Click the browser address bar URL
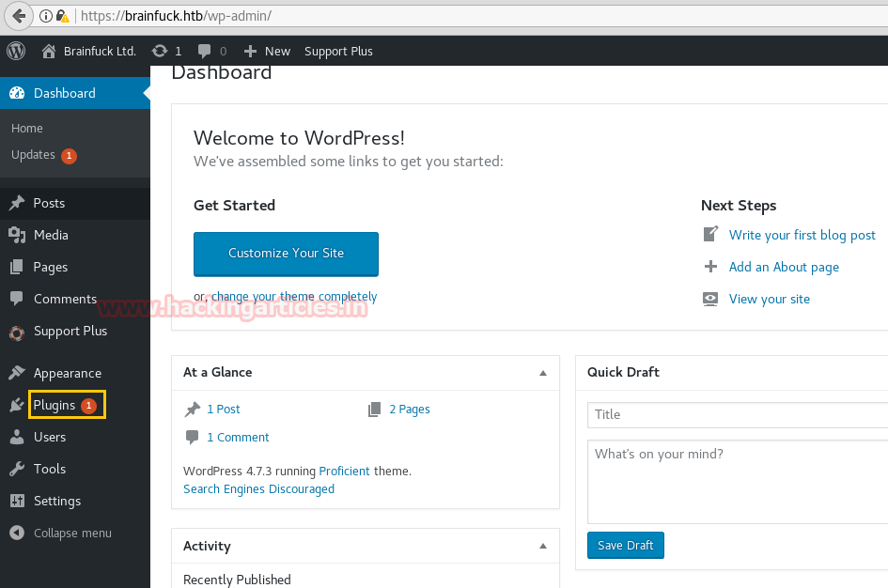Screen dimensions: 888x588 pos(176,16)
